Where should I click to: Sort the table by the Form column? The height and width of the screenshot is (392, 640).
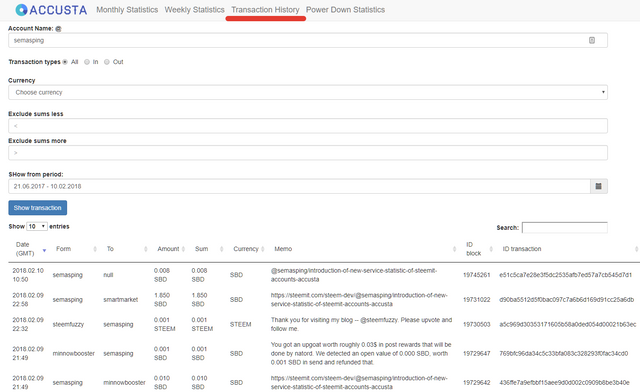[x=95, y=249]
